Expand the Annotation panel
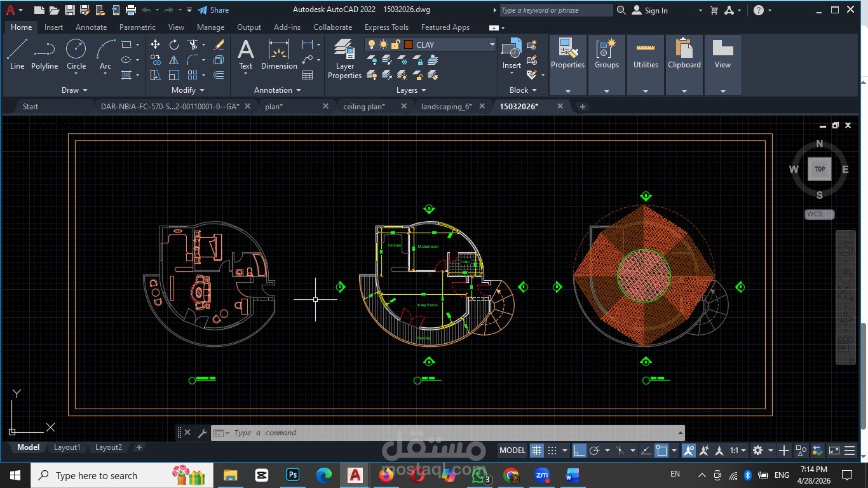 [x=278, y=90]
